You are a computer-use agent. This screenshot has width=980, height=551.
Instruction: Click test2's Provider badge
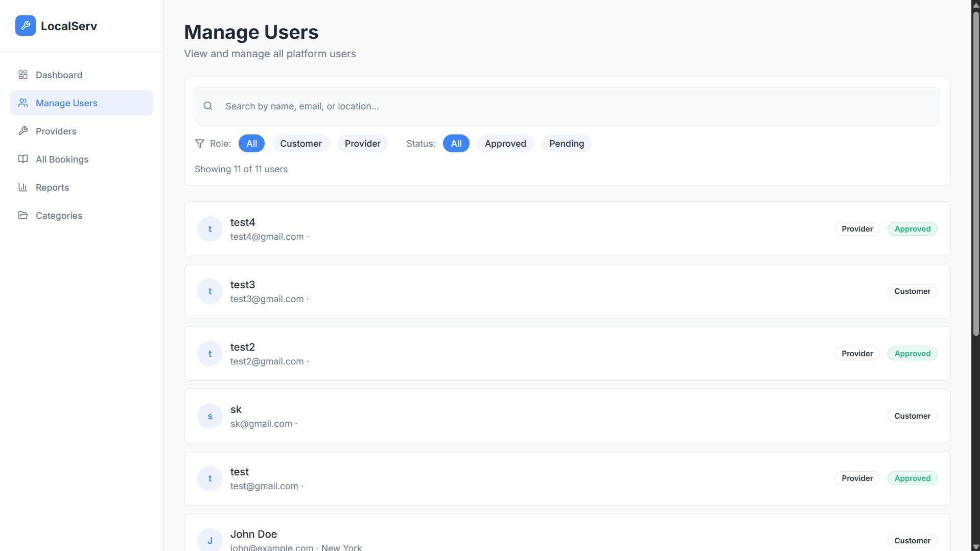(857, 354)
